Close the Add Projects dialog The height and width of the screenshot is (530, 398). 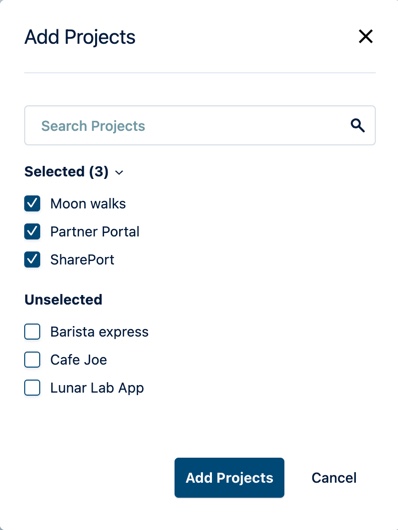[366, 36]
